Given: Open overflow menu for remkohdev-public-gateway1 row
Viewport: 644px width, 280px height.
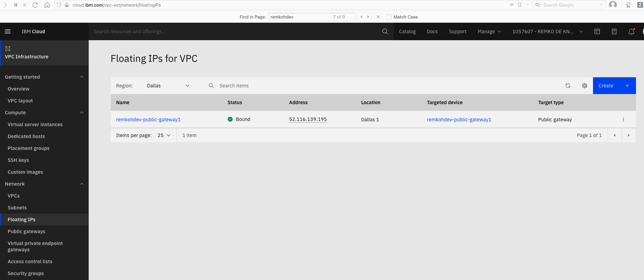Looking at the screenshot, I should pos(623,120).
